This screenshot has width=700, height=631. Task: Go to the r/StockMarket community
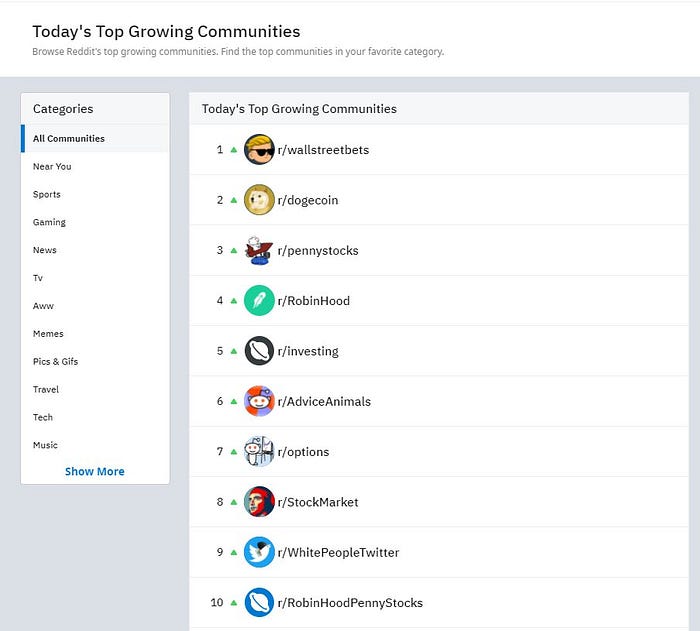pyautogui.click(x=318, y=502)
